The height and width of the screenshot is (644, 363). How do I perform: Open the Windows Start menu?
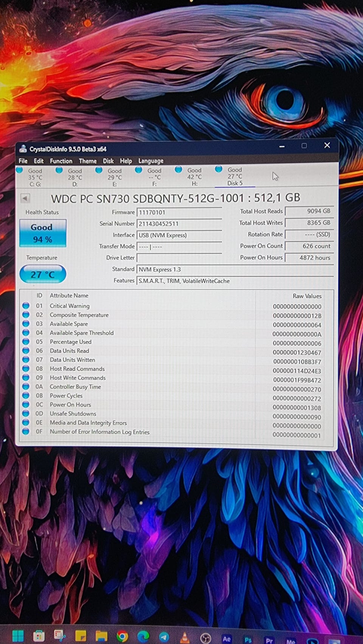click(x=18, y=636)
